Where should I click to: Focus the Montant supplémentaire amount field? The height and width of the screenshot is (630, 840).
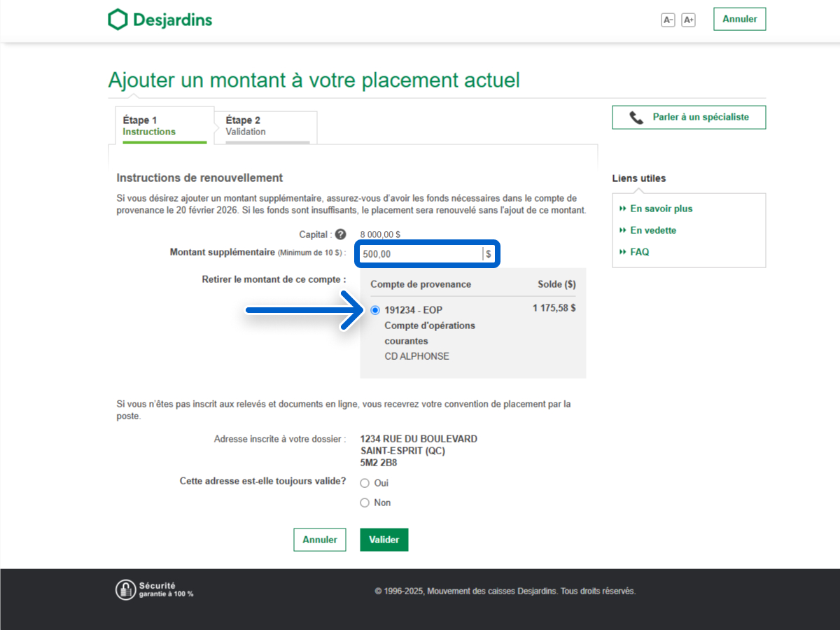(420, 254)
